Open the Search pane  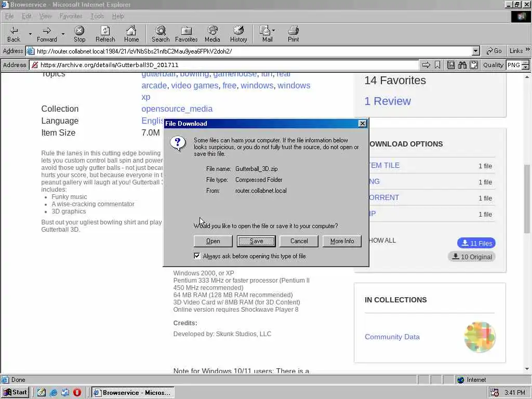(x=161, y=34)
